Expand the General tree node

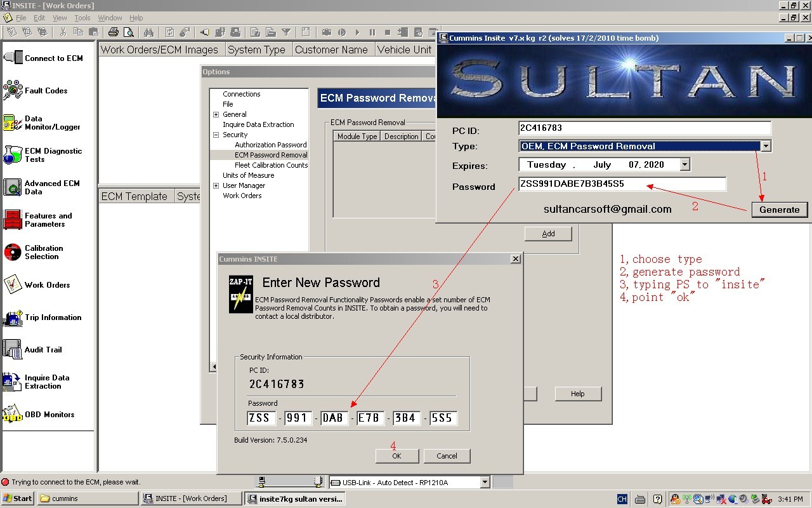[216, 114]
